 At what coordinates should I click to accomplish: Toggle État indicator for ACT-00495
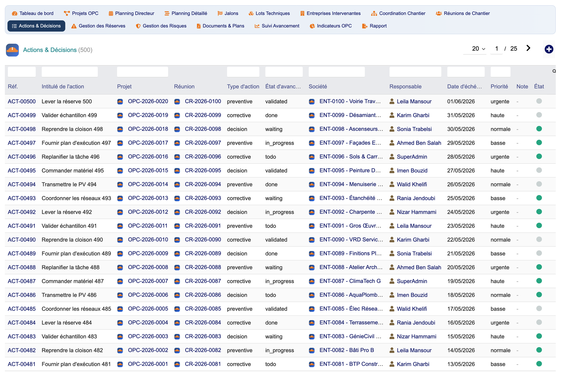pyautogui.click(x=539, y=170)
